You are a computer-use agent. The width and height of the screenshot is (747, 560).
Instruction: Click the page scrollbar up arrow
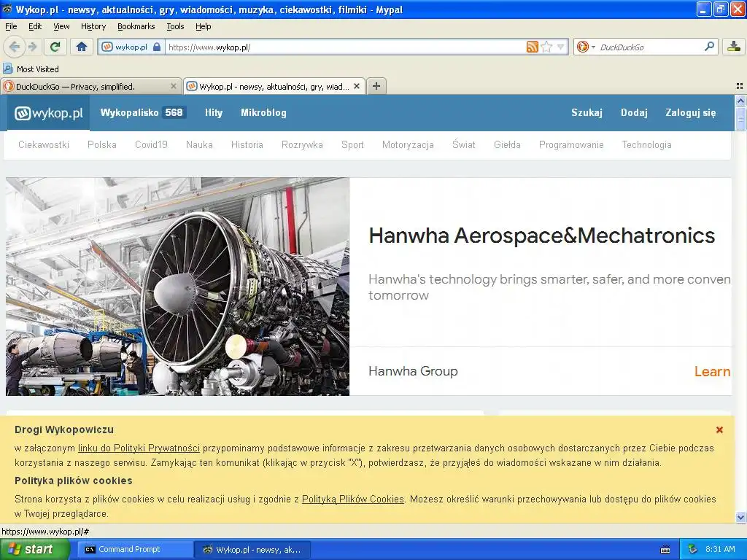pos(740,101)
